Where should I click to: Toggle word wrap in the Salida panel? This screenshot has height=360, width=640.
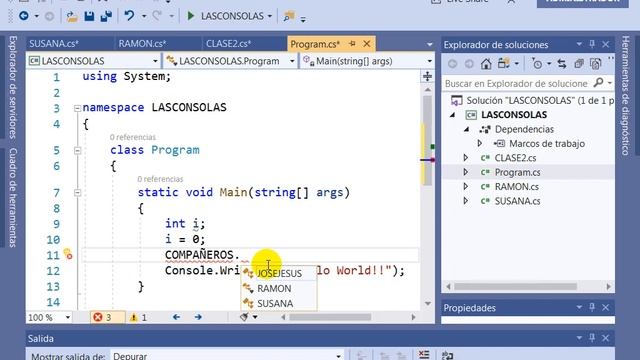click(x=447, y=355)
